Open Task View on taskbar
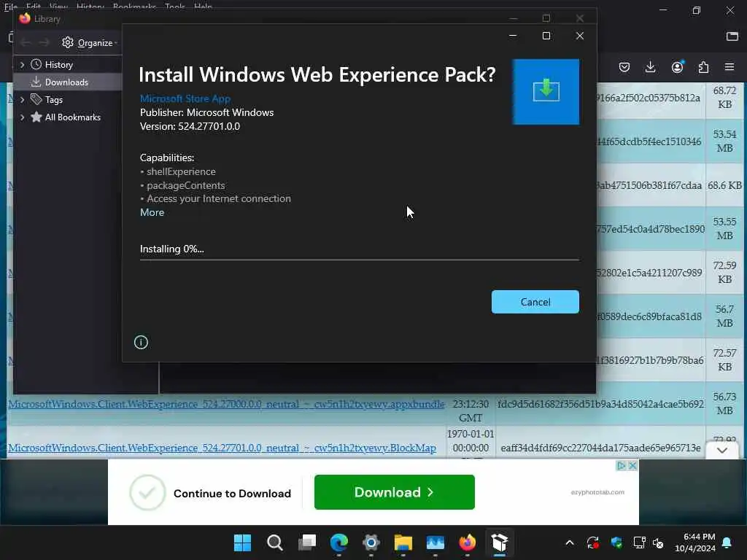The width and height of the screenshot is (747, 560). click(x=307, y=542)
